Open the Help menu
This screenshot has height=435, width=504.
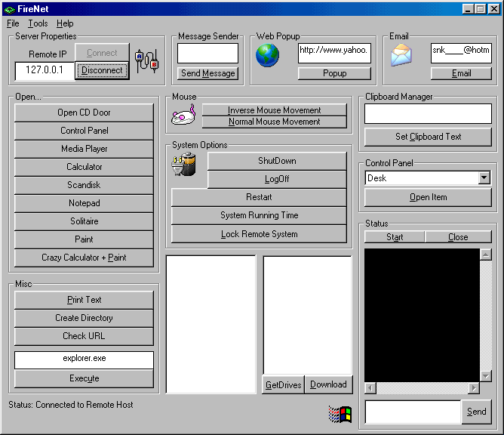point(65,23)
